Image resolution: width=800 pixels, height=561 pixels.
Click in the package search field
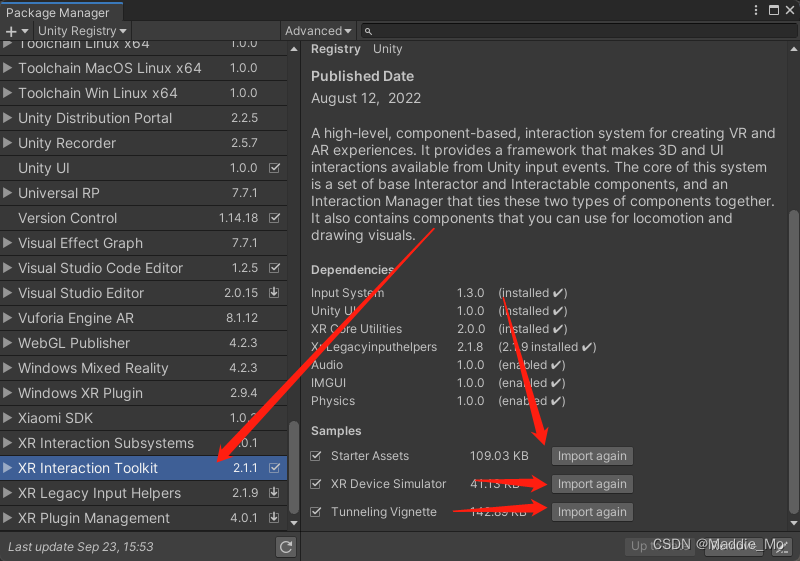tap(579, 31)
